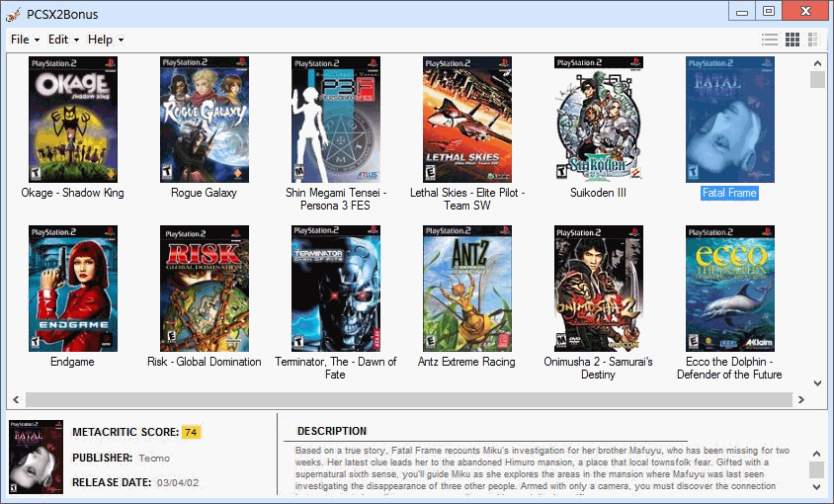This screenshot has height=504, width=834.
Task: Select the Suikoden III cover art
Action: click(x=599, y=120)
